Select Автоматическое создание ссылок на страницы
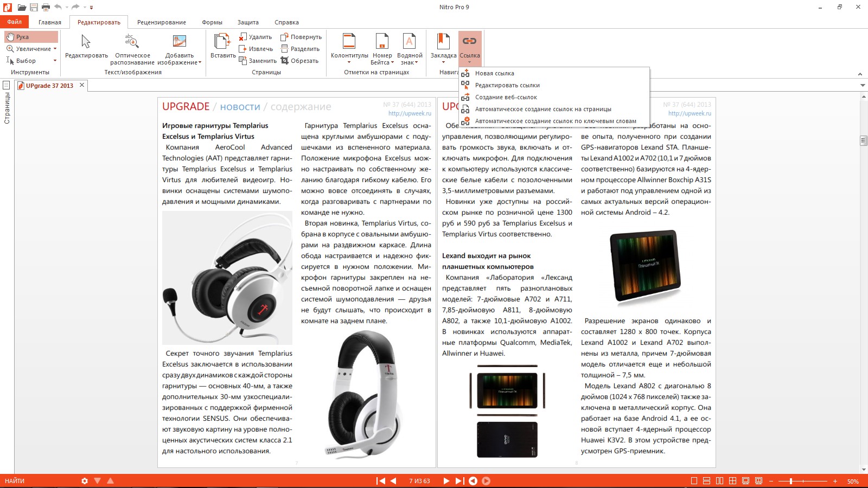 pyautogui.click(x=554, y=109)
